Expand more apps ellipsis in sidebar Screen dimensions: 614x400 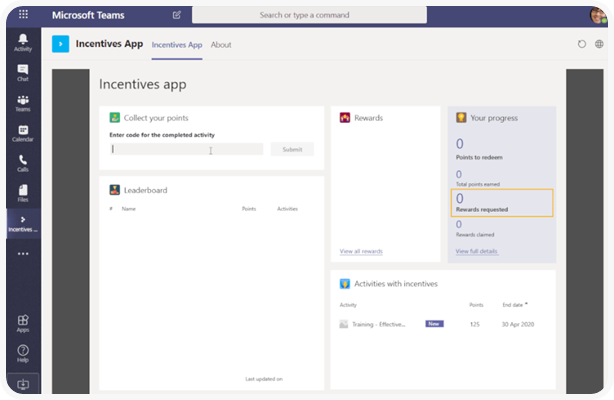[22, 254]
